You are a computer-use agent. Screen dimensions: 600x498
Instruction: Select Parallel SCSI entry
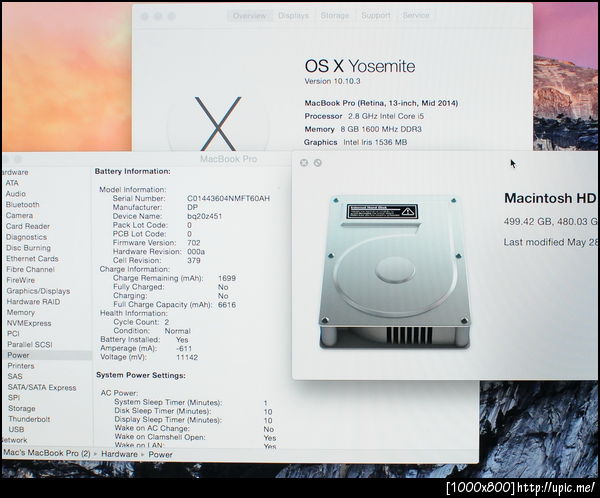tap(30, 345)
